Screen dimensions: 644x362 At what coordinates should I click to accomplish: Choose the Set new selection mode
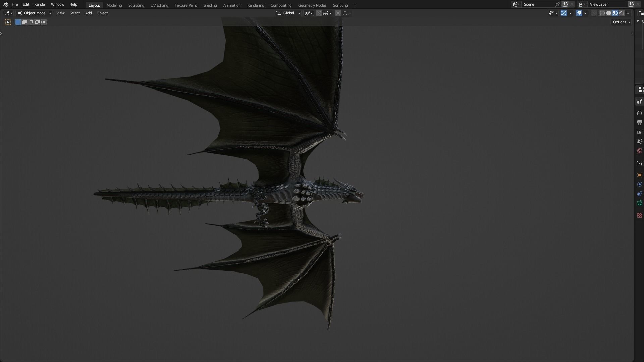(x=18, y=22)
